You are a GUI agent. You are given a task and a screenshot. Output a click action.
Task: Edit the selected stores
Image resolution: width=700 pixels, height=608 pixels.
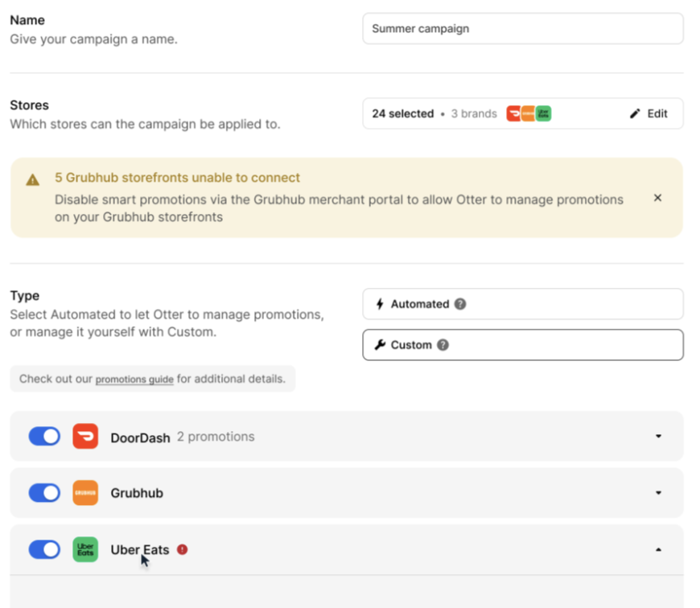tap(649, 113)
